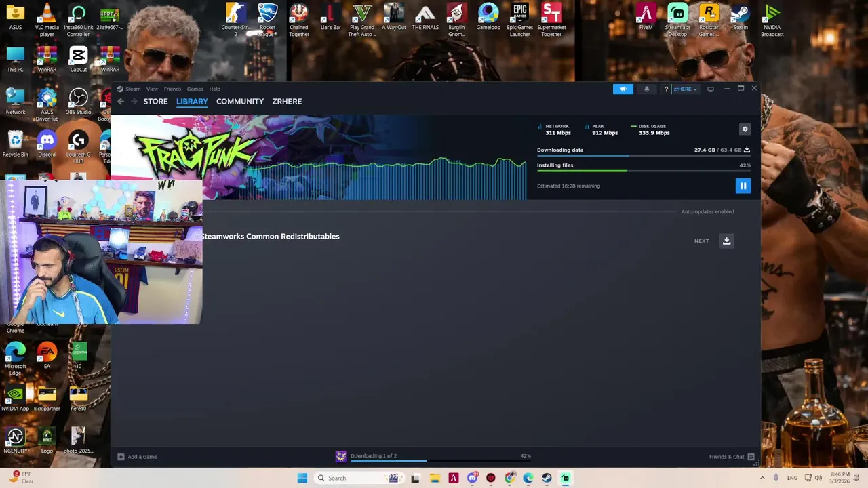
Task: Open Steam notifications bell
Action: pos(646,89)
